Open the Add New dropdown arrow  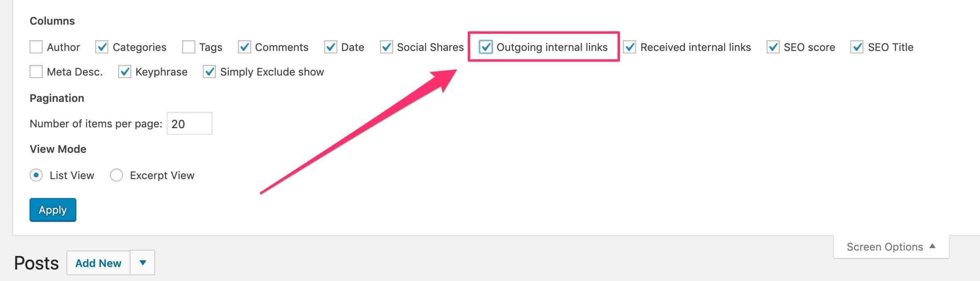click(x=142, y=262)
